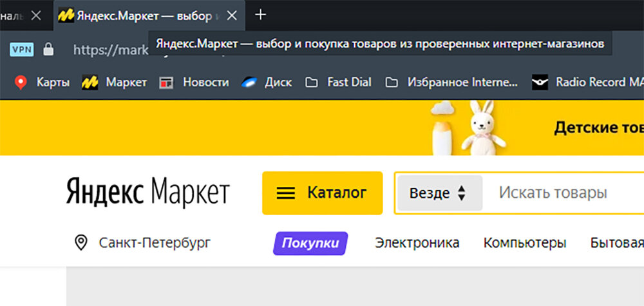Open the Карты bookmark

(41, 82)
